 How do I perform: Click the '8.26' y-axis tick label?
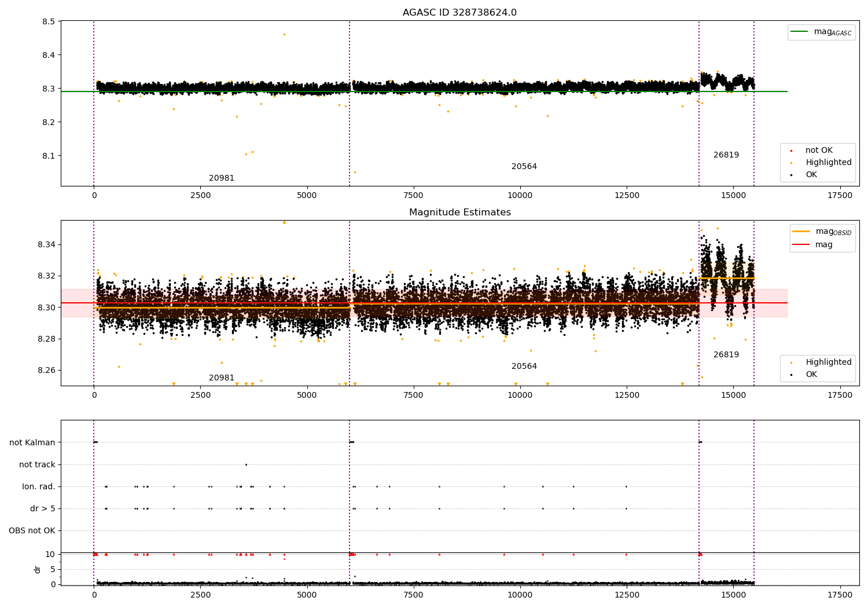46,370
